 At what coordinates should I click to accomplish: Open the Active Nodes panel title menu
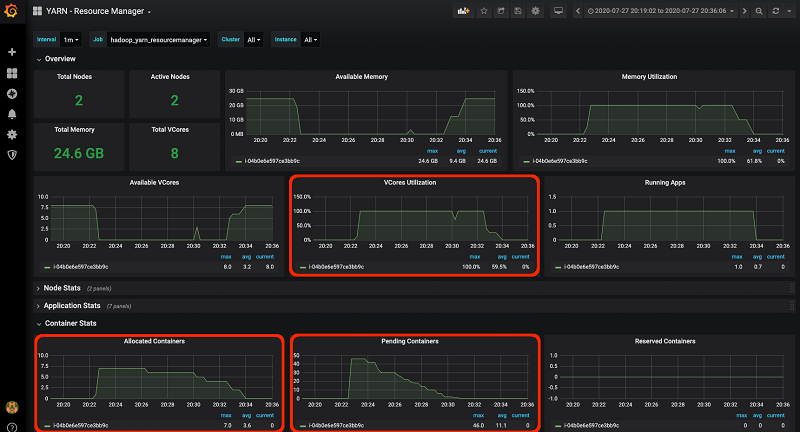tap(170, 77)
